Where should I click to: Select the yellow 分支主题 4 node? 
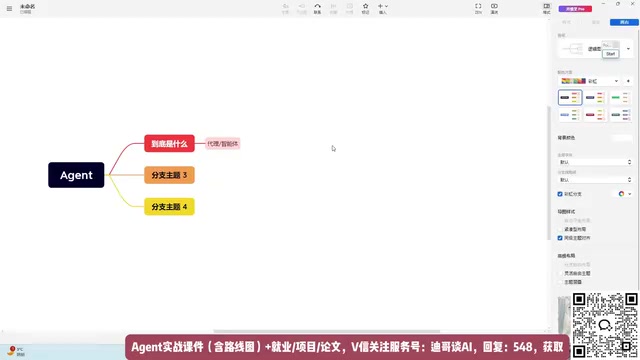coord(169,207)
